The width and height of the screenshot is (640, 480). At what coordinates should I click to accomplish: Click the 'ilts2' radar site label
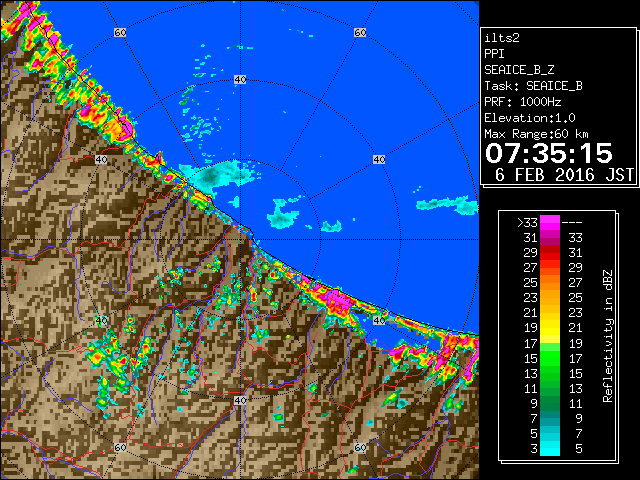(x=502, y=38)
